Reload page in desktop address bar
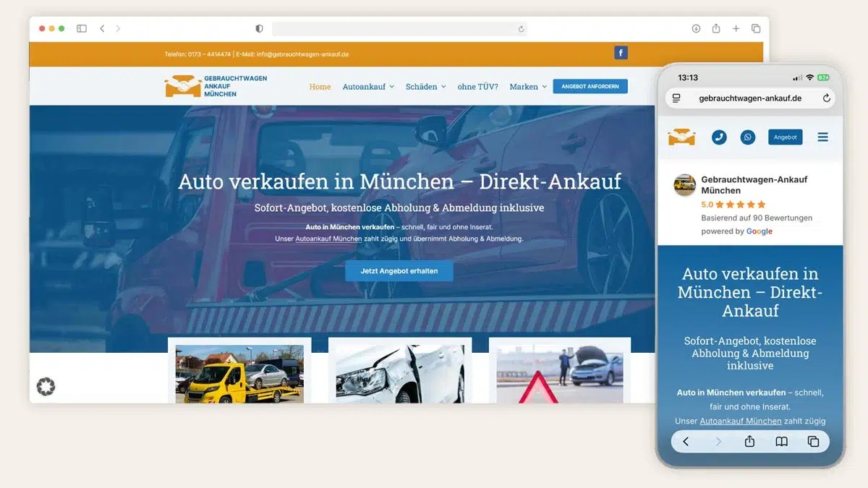Image resolution: width=868 pixels, height=488 pixels. tap(521, 29)
